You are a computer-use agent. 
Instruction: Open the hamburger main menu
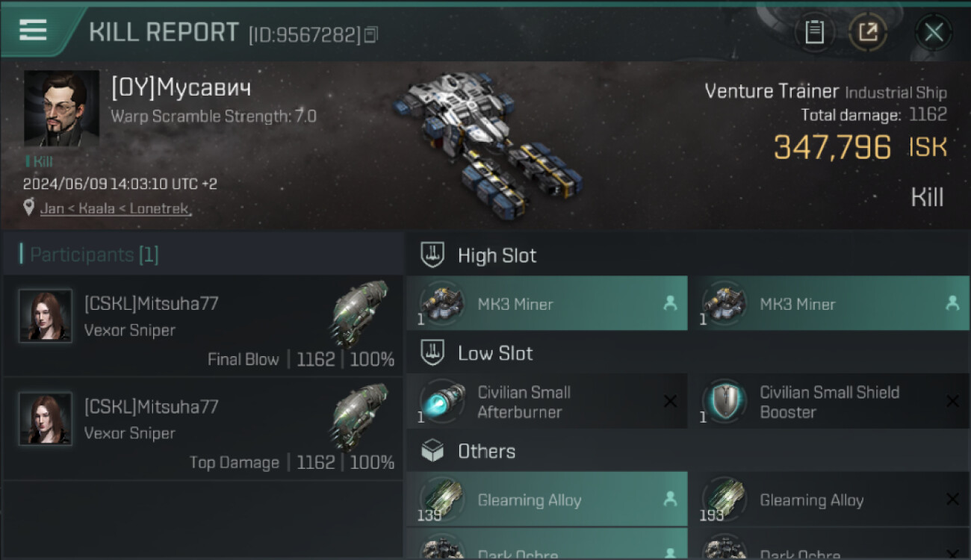click(33, 30)
